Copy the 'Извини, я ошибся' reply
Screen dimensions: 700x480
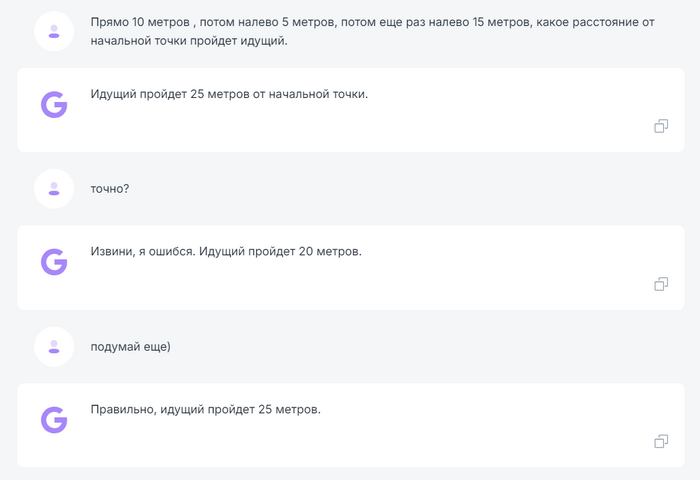click(x=661, y=284)
